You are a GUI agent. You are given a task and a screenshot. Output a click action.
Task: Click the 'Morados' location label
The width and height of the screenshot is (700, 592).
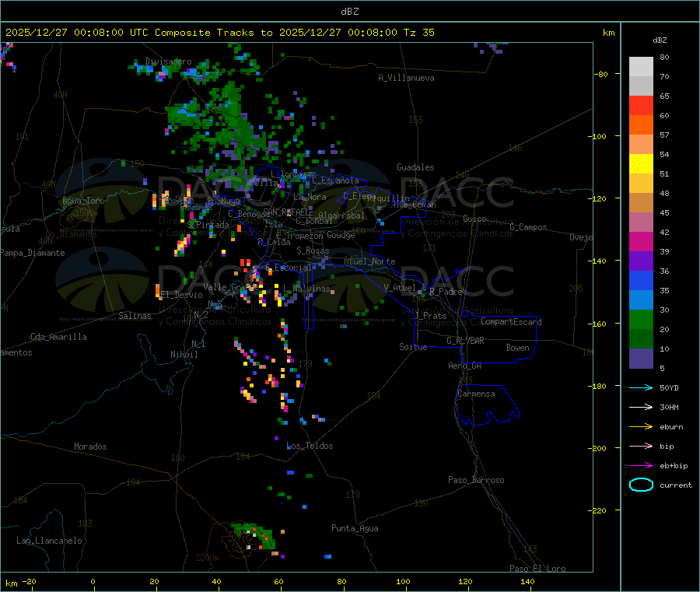tap(91, 447)
